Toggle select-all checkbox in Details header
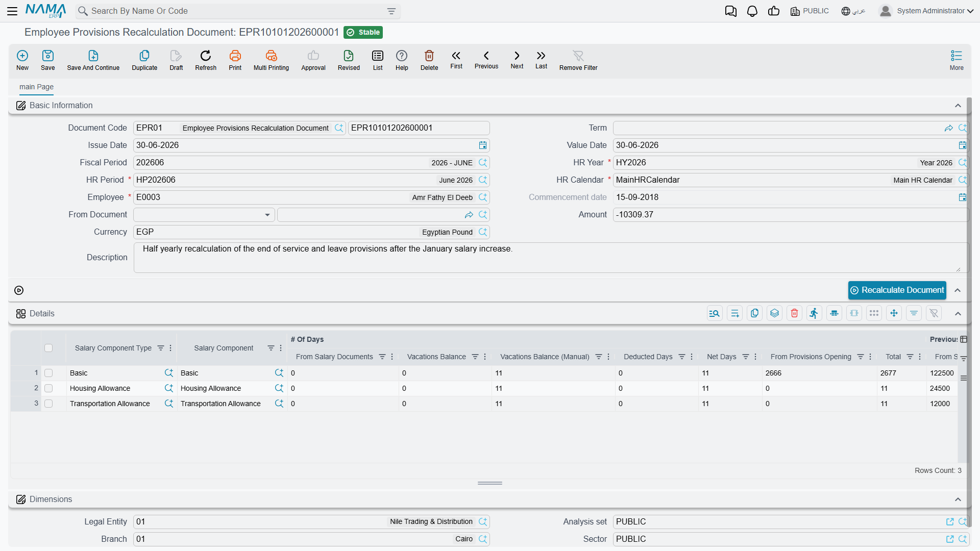This screenshot has width=980, height=551. tap(48, 348)
